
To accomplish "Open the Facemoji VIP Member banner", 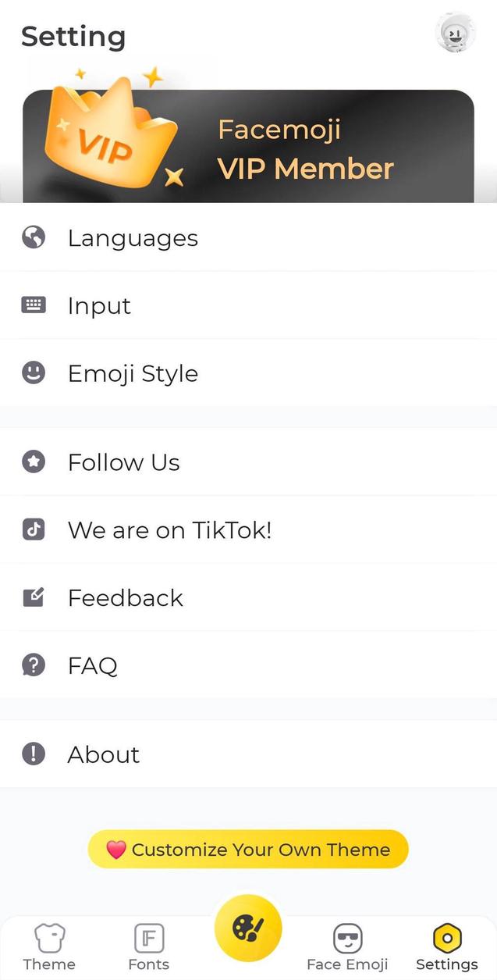I will (x=248, y=144).
